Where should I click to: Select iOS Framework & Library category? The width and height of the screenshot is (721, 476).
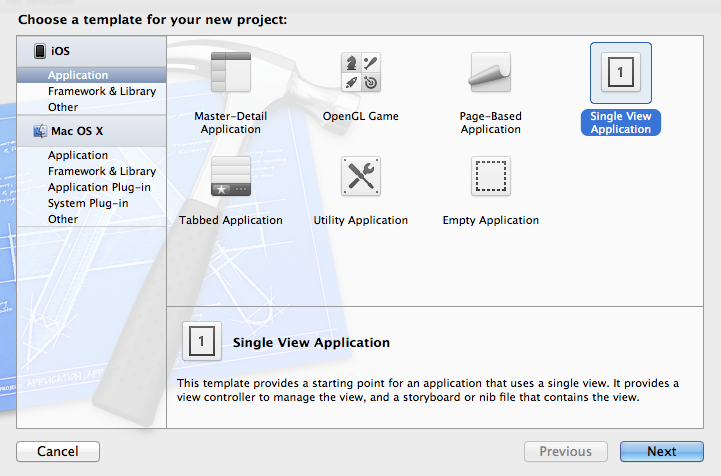coord(102,91)
